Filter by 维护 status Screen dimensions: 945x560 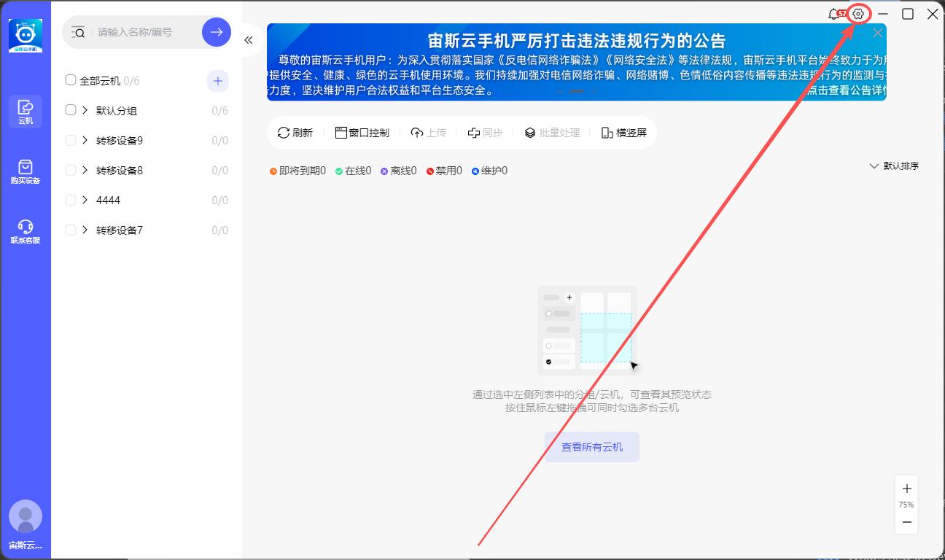point(489,171)
